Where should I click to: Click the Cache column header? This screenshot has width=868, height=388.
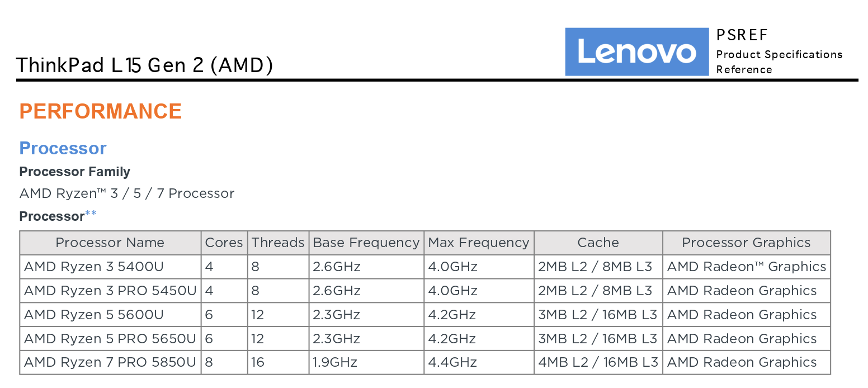tap(598, 243)
